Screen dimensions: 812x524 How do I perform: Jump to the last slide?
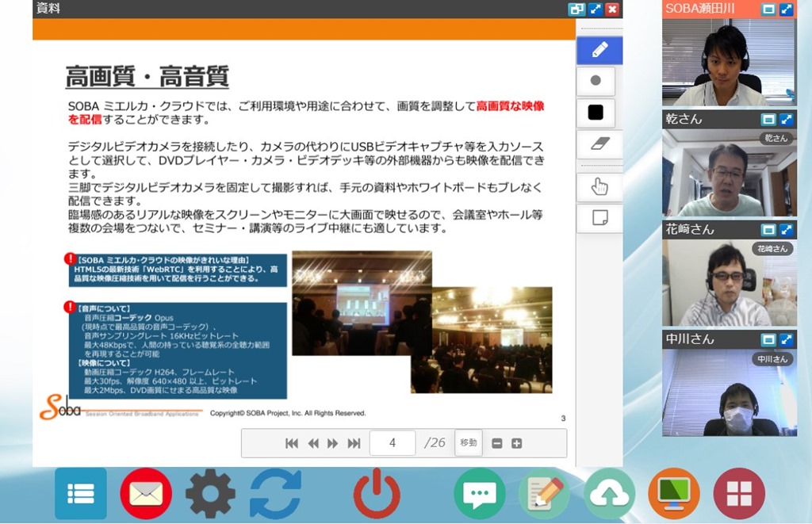(x=354, y=443)
